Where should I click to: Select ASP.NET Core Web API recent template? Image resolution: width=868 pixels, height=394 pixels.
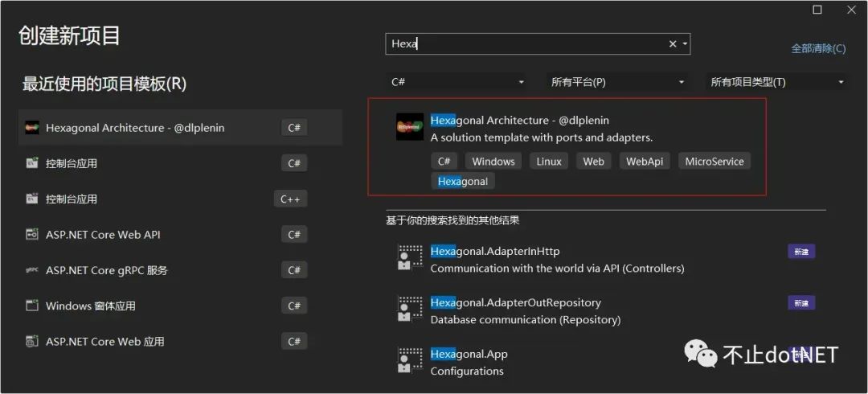point(181,235)
